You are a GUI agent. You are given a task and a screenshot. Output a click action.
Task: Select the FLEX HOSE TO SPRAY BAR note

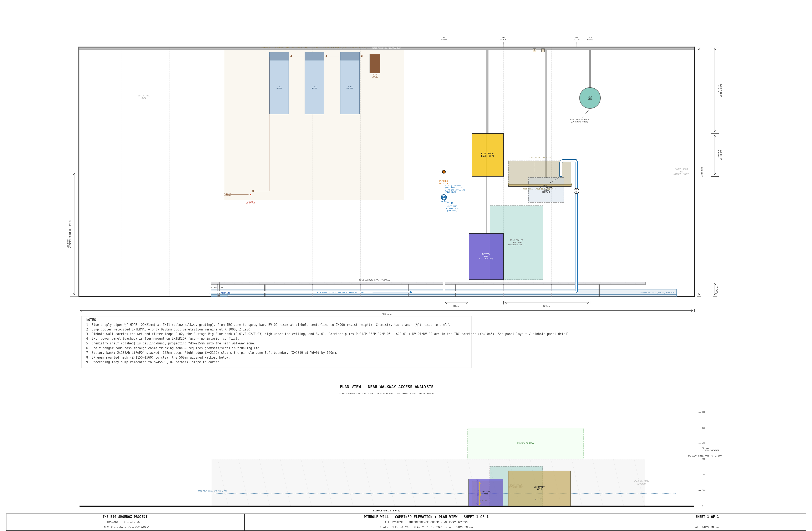coord(452,208)
